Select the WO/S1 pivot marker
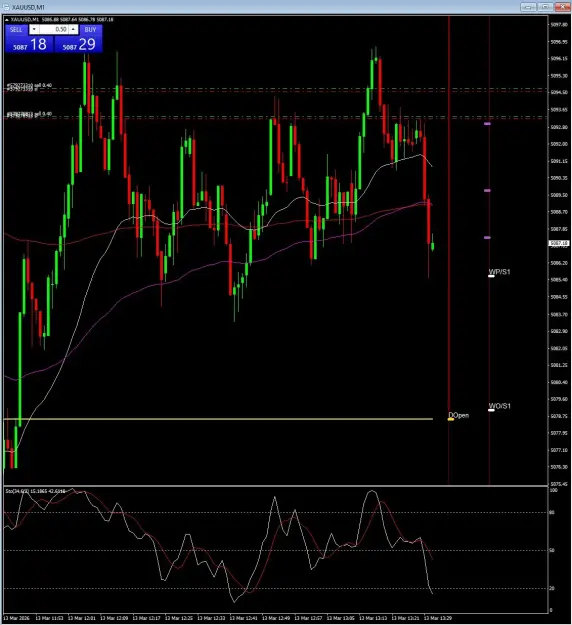This screenshot has width=572, height=625. click(499, 406)
